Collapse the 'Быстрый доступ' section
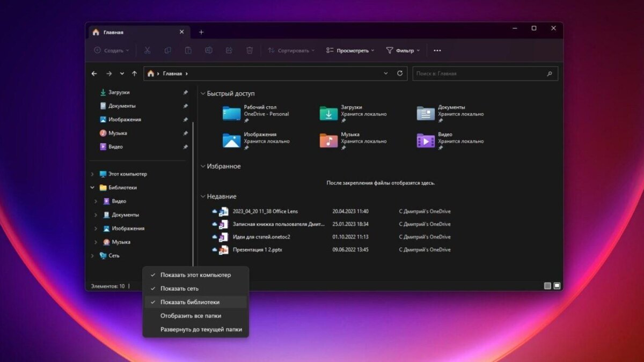 (202, 93)
